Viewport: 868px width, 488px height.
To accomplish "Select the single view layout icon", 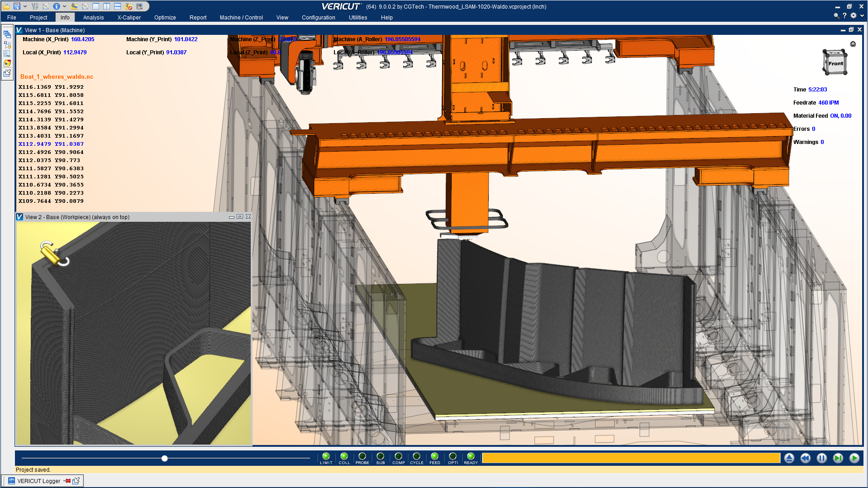I will [x=96, y=6].
